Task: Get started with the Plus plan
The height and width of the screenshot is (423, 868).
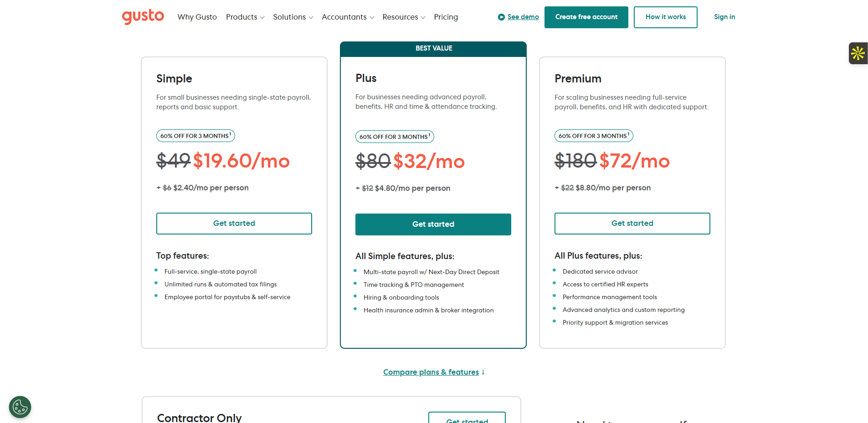Action: coord(433,224)
